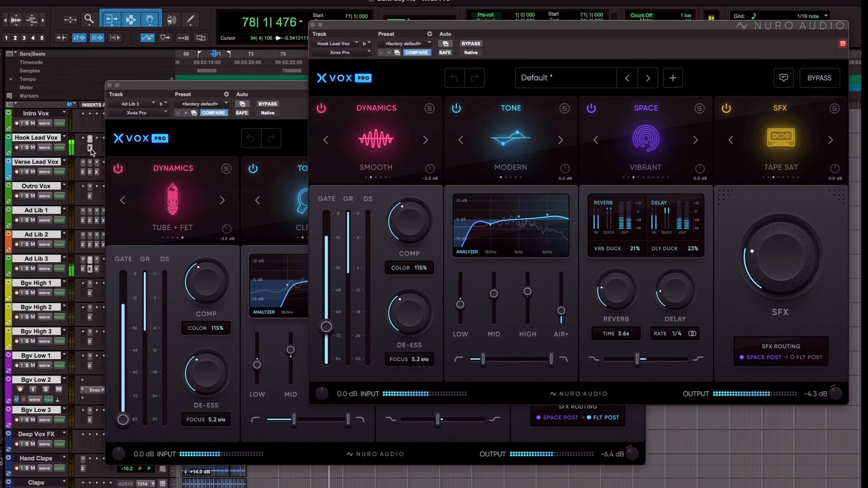The width and height of the screenshot is (868, 488).
Task: Mute the Intro Vox track
Action: (33, 123)
